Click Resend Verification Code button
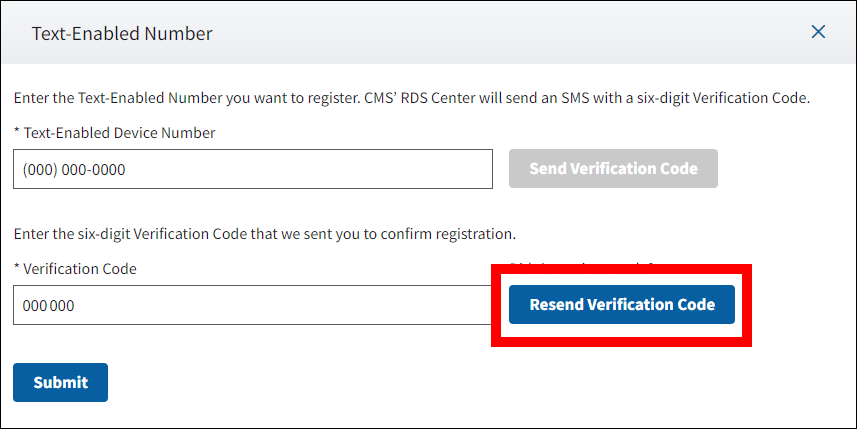 coord(621,305)
